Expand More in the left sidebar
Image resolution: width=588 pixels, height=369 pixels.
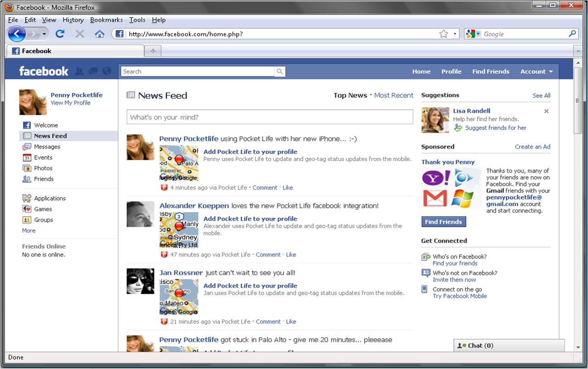pos(28,230)
